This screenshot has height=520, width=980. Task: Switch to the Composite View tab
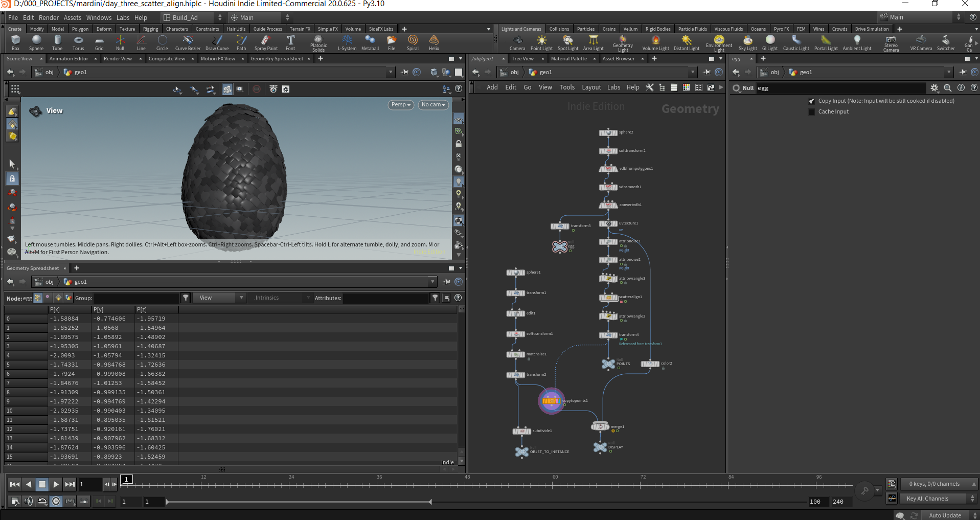[167, 59]
